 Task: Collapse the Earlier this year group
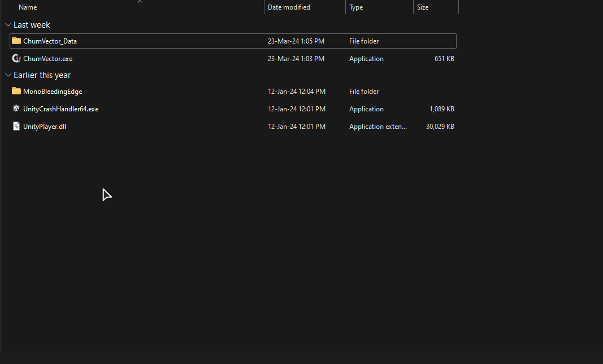(x=8, y=75)
